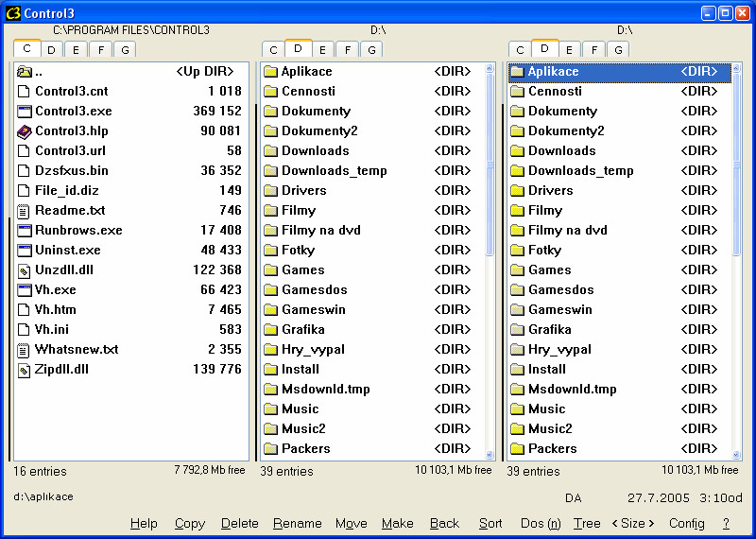Screen dimensions: 756x539
Task: Click middle panel scrollbar up arrow
Action: click(x=490, y=68)
